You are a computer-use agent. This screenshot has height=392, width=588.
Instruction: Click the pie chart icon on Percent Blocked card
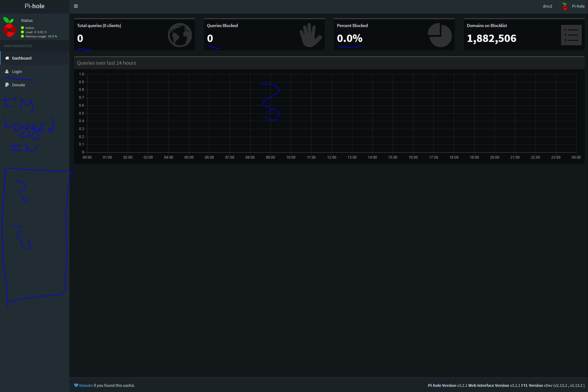pyautogui.click(x=440, y=35)
